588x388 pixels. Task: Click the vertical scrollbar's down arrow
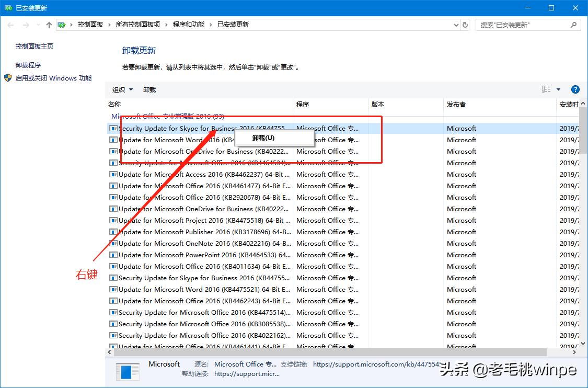(582, 344)
